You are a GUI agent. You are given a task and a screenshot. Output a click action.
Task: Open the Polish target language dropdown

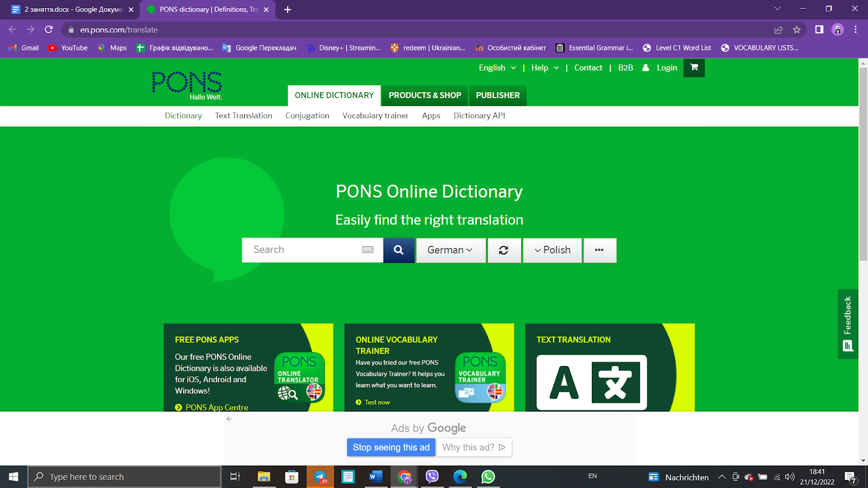(552, 251)
